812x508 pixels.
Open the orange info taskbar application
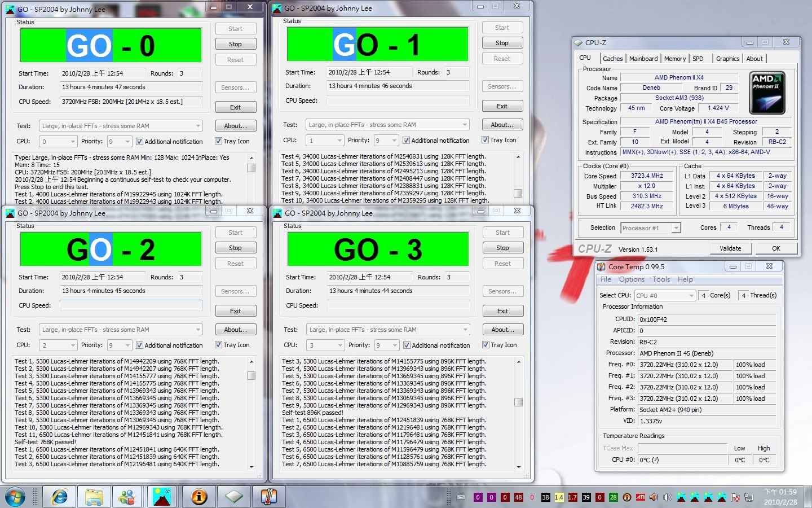click(199, 497)
